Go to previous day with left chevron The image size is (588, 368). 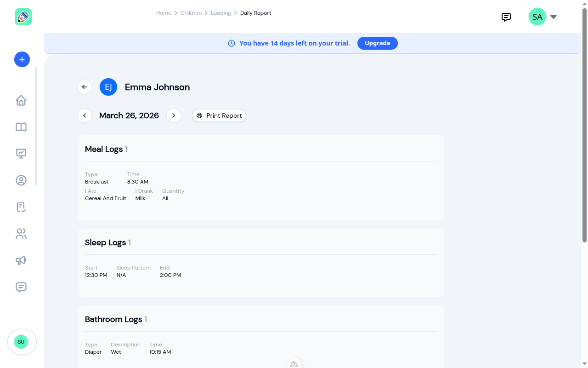(85, 115)
